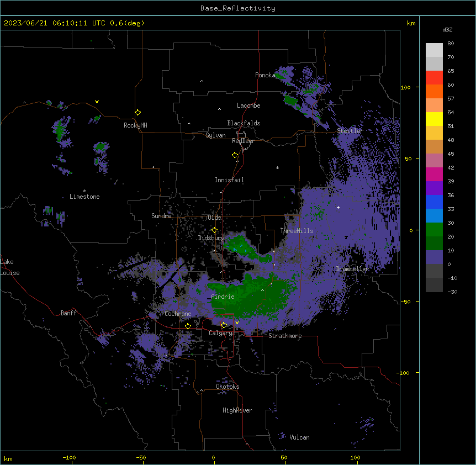Click the green echo core southeast of Didsbury
The image size is (476, 465).
(239, 246)
